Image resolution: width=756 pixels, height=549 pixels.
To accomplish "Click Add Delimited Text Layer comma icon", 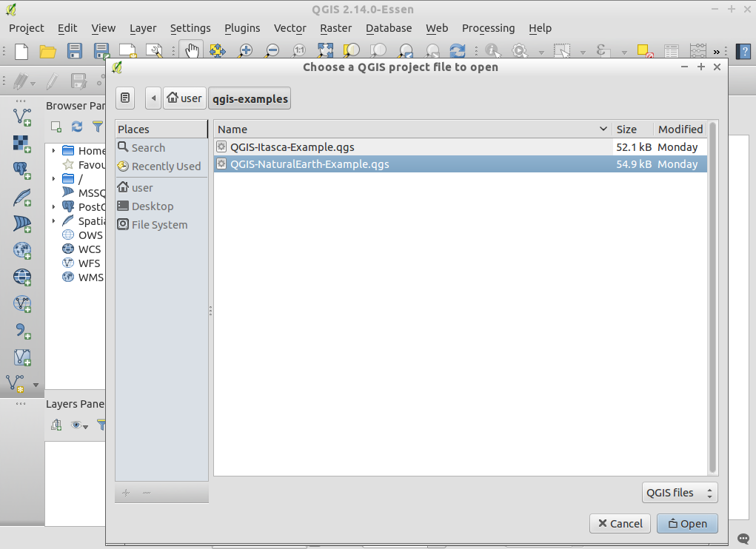I will 22,331.
